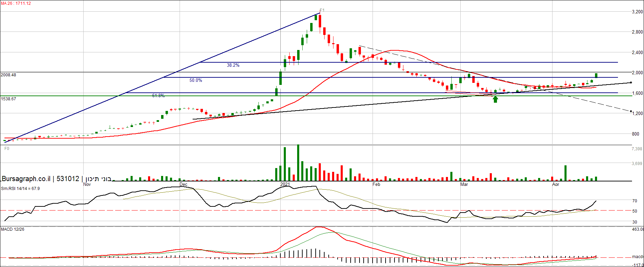Select the 61.8% Fibonacci level label
This screenshot has width=644, height=267.
(x=158, y=96)
